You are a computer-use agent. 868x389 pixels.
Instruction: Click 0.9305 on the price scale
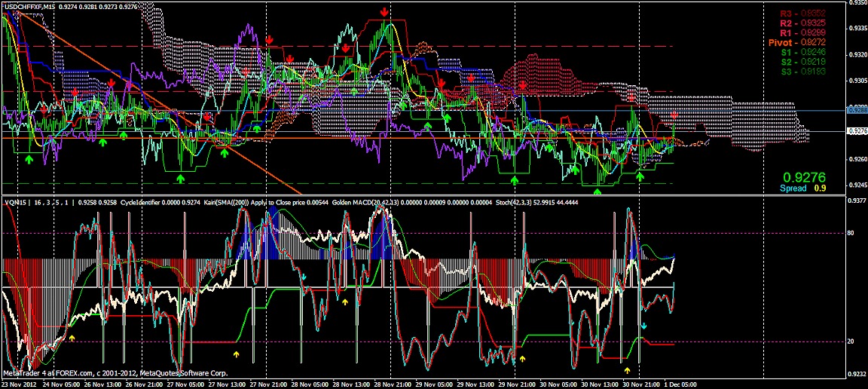pos(857,81)
